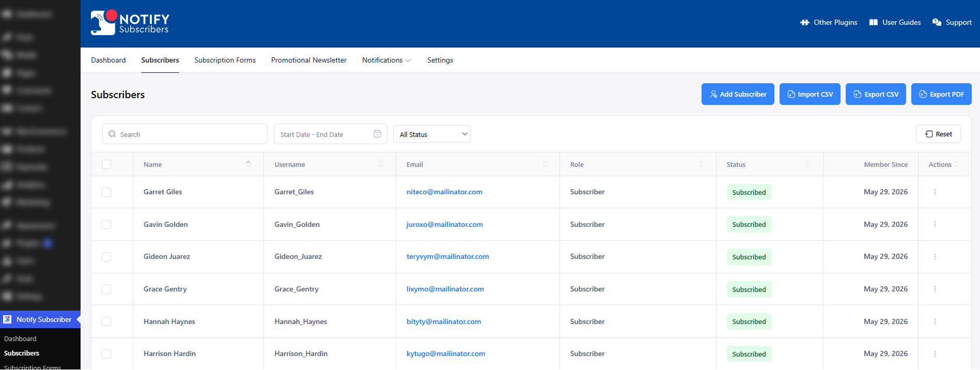Click email juroxo@mailinator.com
The image size is (980, 370).
tap(445, 224)
